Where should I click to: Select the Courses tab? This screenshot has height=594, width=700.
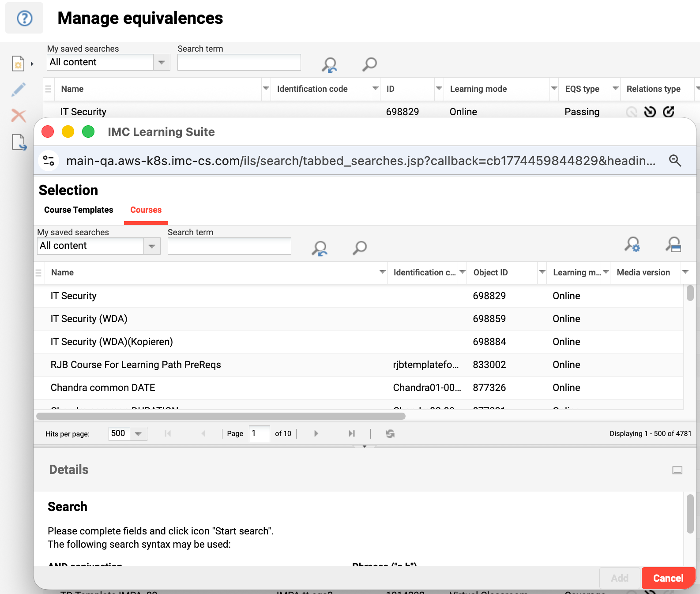[146, 210]
